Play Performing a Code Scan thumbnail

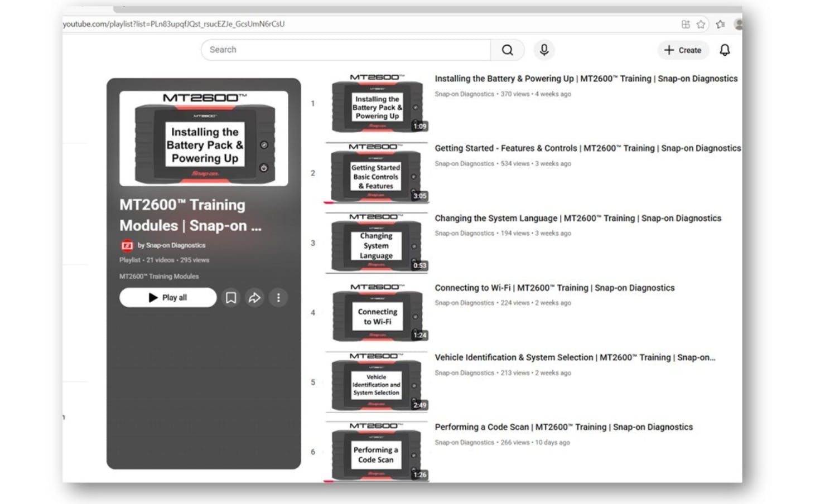[x=377, y=452]
